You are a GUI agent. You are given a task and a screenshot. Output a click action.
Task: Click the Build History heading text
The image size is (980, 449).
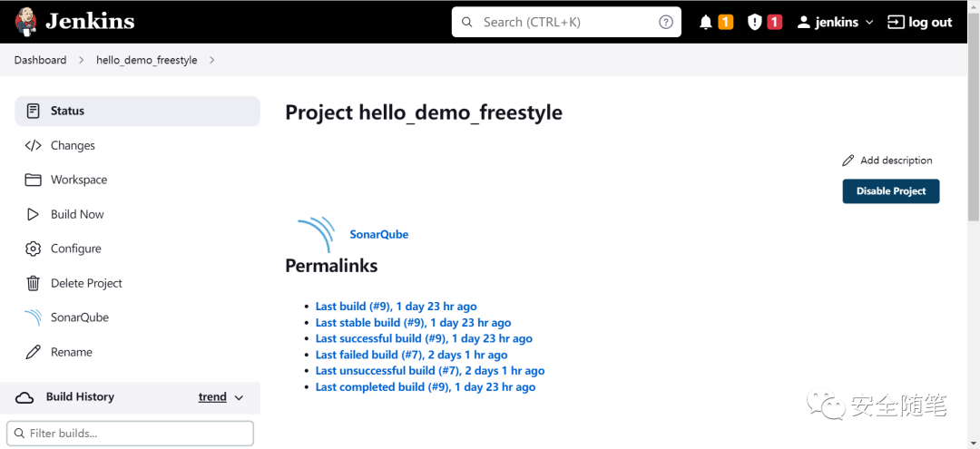(80, 397)
